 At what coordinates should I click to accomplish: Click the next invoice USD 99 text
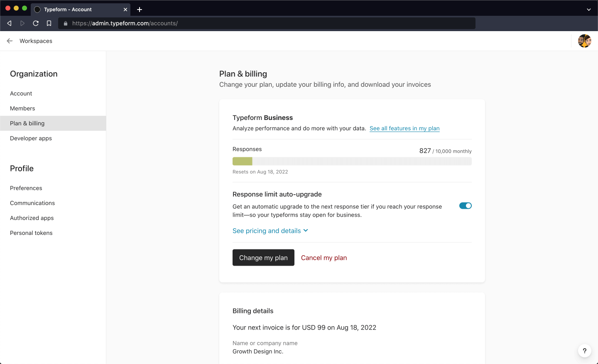pyautogui.click(x=304, y=327)
